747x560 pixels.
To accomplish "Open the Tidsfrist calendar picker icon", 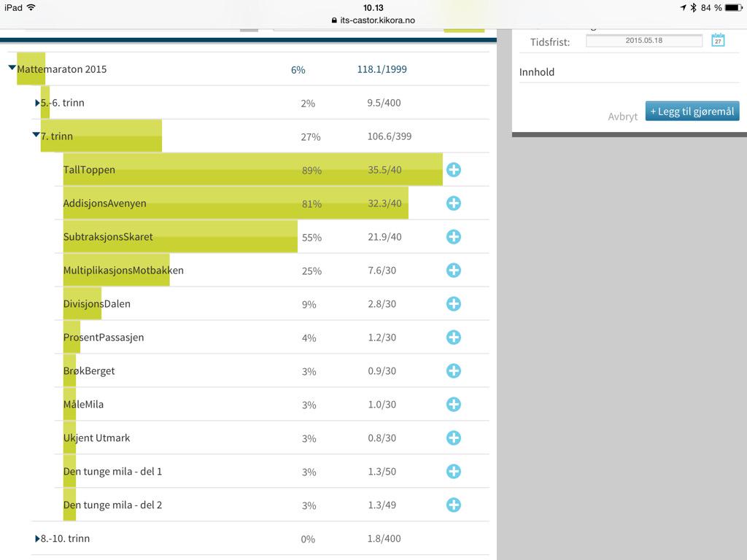I will pos(718,41).
